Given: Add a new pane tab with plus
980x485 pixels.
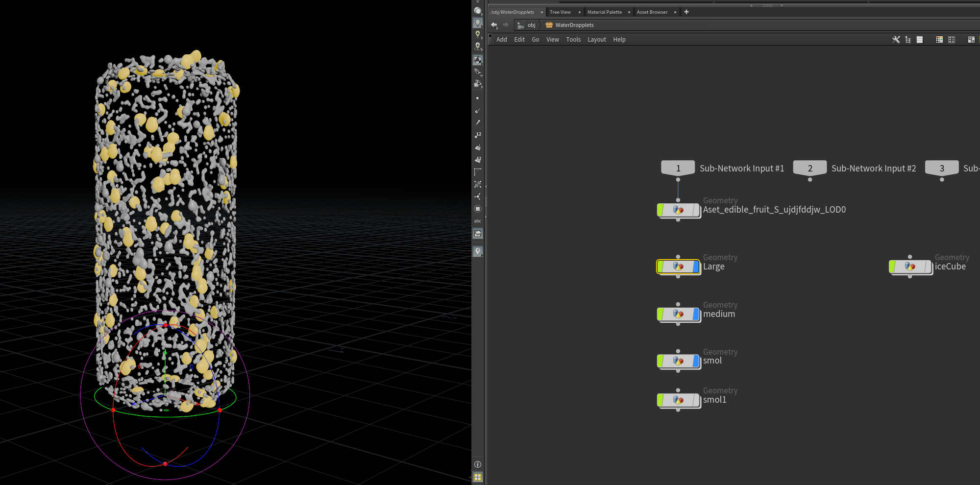Looking at the screenshot, I should click(686, 12).
